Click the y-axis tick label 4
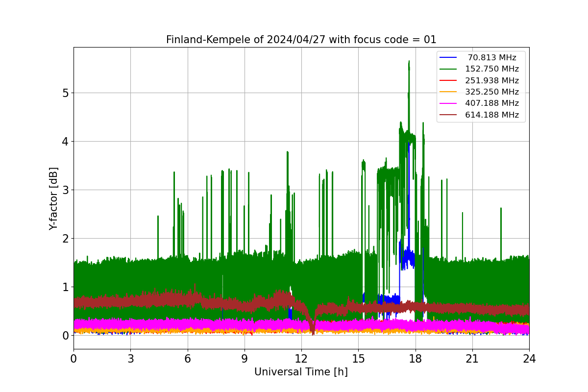The width and height of the screenshot is (588, 392). tap(65, 142)
